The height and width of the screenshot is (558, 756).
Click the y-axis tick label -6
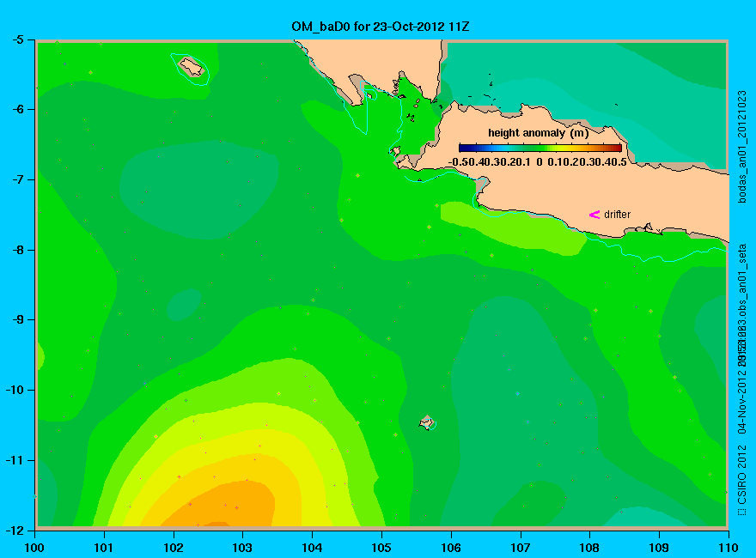click(17, 109)
